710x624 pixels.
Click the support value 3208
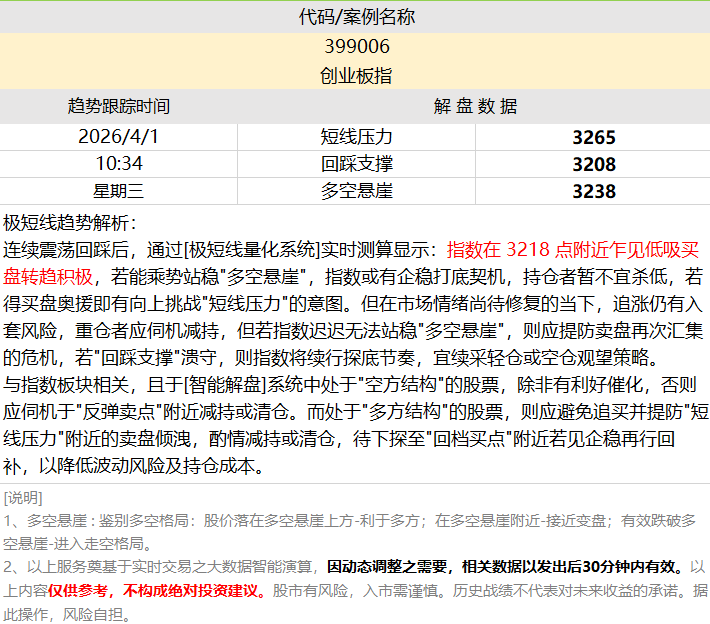[x=593, y=164]
